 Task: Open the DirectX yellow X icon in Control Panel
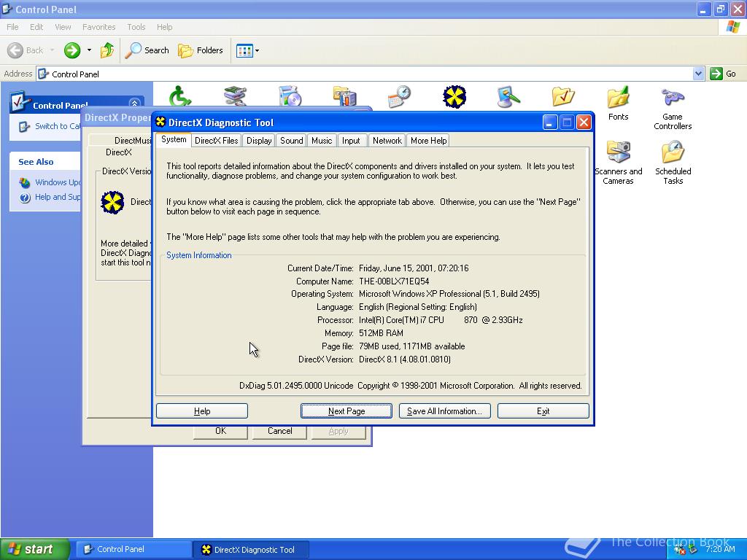point(454,97)
